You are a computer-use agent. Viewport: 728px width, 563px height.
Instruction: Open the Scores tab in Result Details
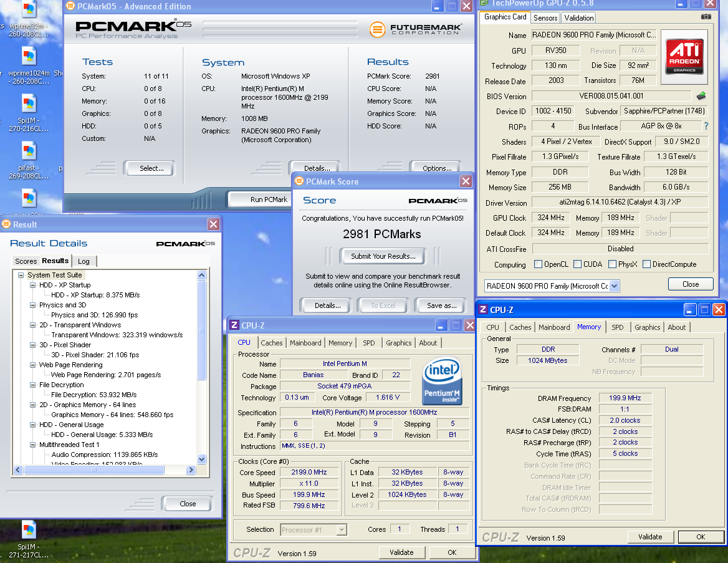point(26,261)
